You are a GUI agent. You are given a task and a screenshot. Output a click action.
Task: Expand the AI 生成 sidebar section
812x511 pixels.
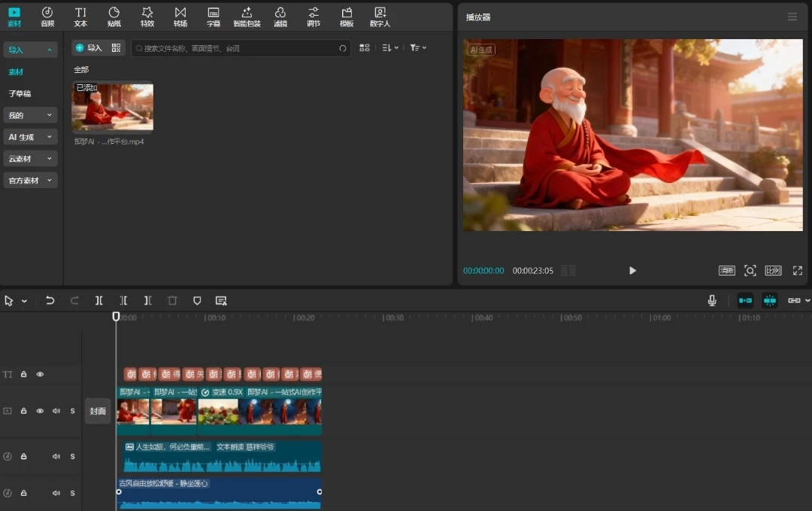coord(30,137)
